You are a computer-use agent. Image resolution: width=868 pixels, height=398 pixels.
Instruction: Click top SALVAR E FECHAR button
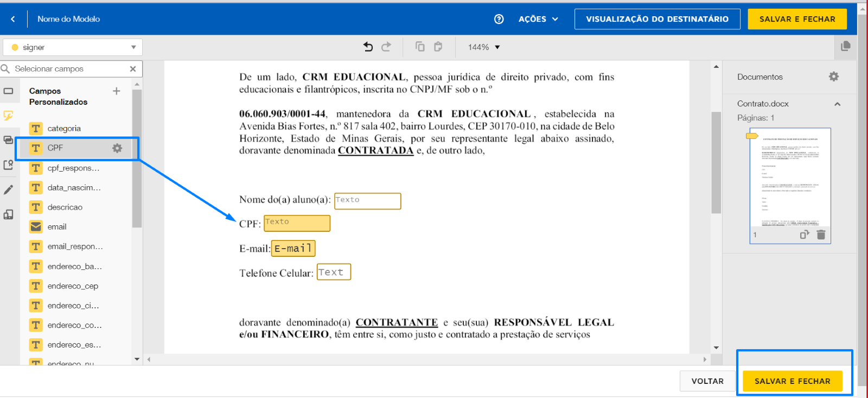[x=797, y=19]
